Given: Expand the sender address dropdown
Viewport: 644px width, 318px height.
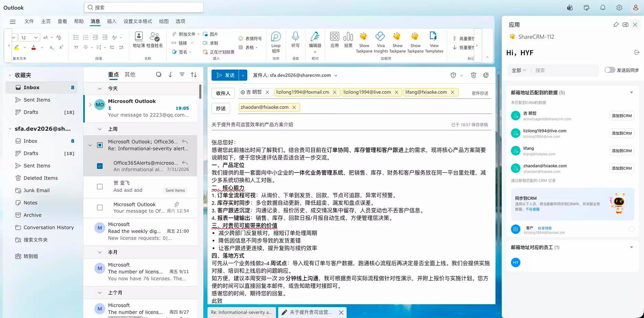Looking at the screenshot, I should coord(336,75).
